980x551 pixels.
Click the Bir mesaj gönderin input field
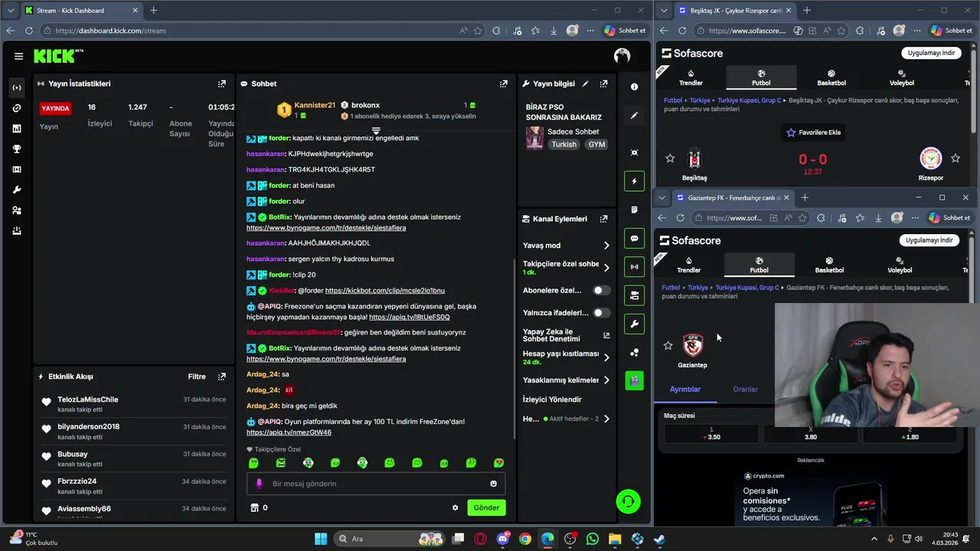[376, 484]
